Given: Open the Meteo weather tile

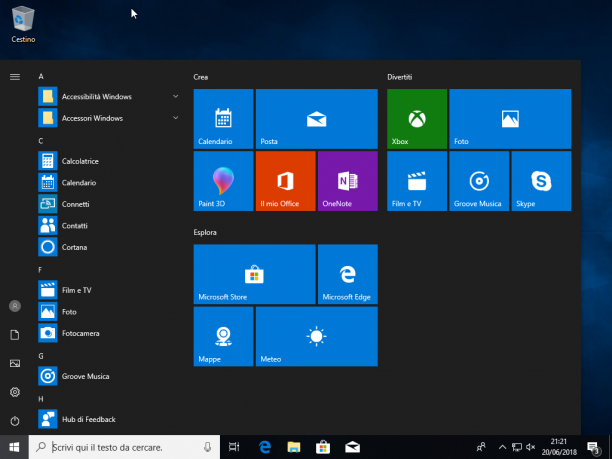Looking at the screenshot, I should click(x=317, y=336).
